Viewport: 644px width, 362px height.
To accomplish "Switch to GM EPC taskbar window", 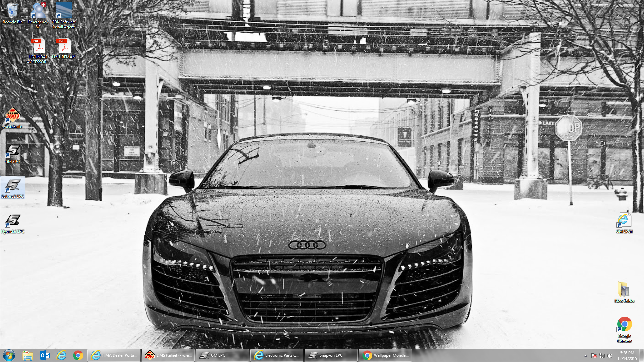I will (222, 355).
